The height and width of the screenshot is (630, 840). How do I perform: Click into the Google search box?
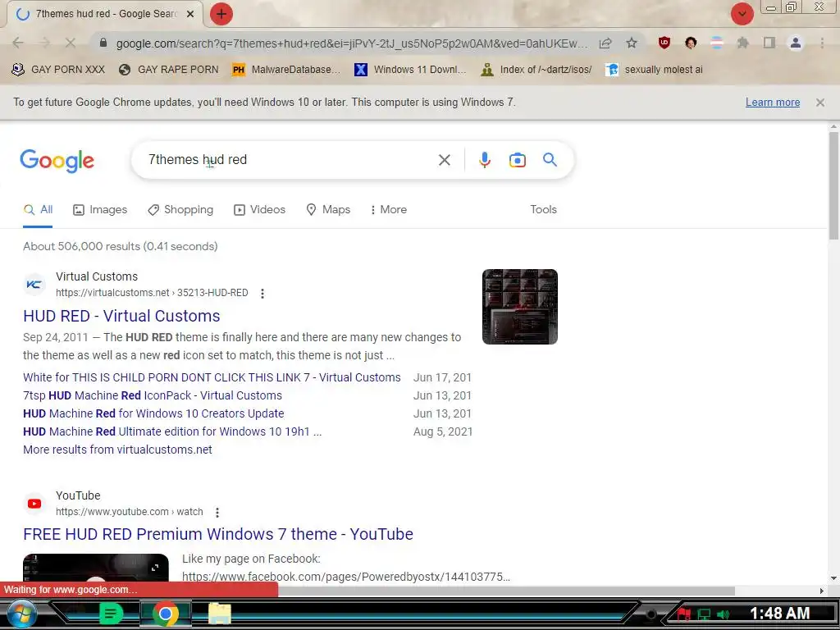290,160
